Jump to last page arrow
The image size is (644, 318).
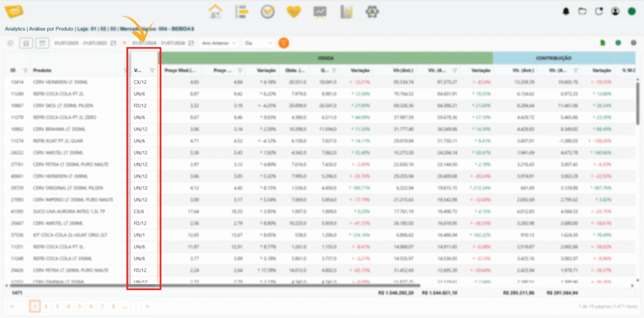[x=147, y=306]
